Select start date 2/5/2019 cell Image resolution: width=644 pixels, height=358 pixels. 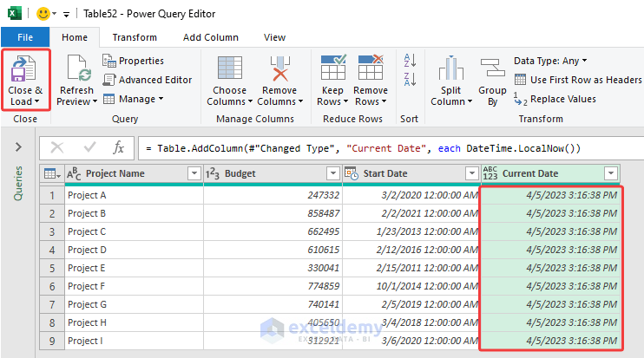point(411,304)
